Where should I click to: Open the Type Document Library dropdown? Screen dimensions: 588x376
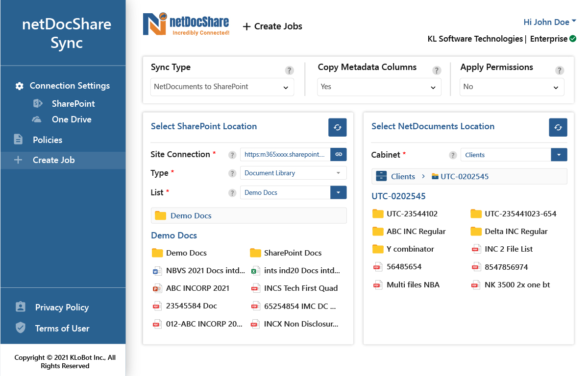[x=293, y=173]
